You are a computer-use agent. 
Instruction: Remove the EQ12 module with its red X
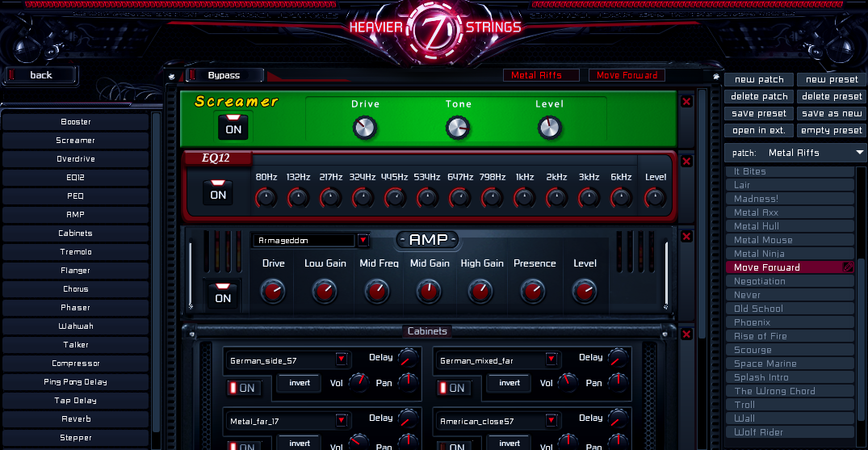pos(686,162)
